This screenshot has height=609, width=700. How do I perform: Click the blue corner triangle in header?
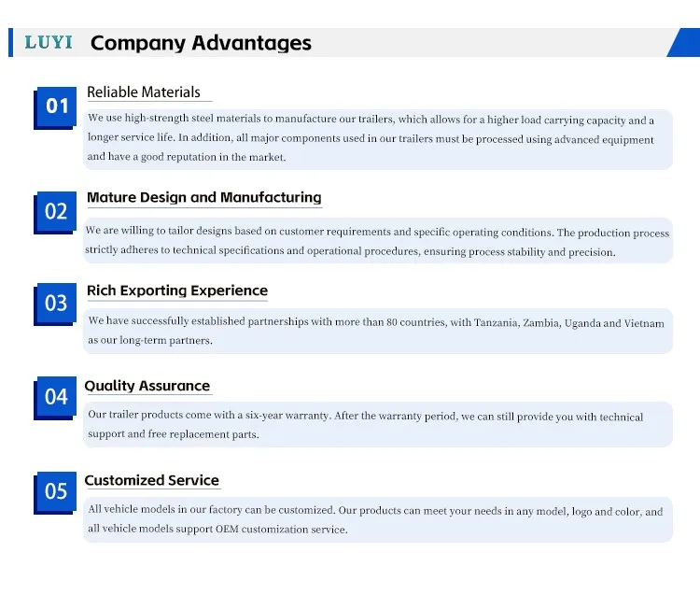coord(687,45)
